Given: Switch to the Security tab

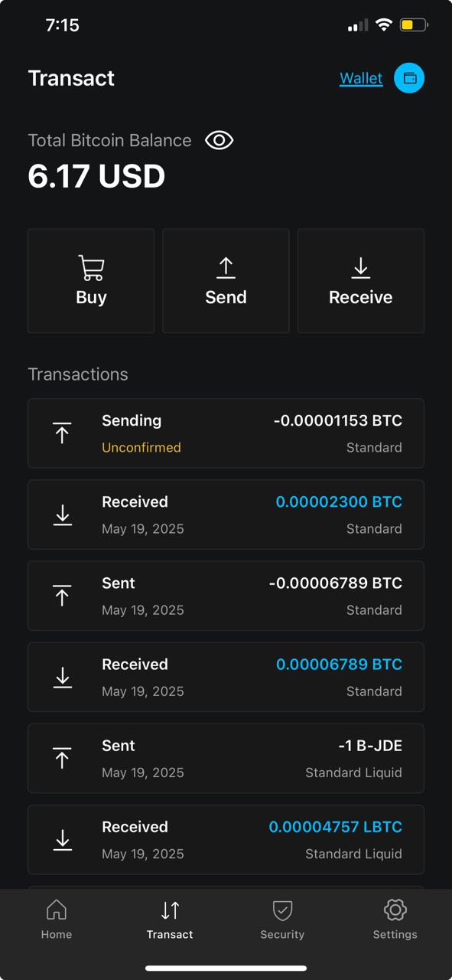Looking at the screenshot, I should (x=282, y=920).
